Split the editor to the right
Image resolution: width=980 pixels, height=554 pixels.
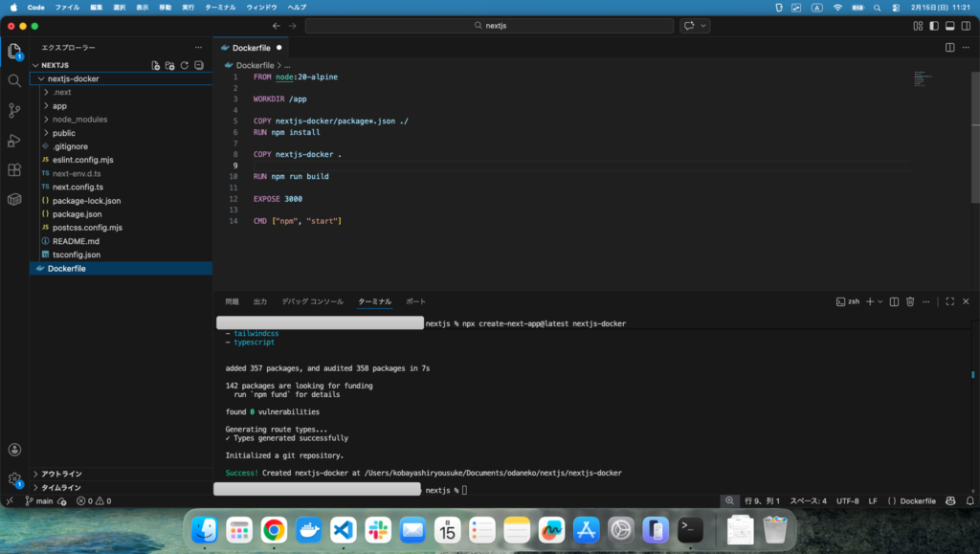pyautogui.click(x=949, y=47)
